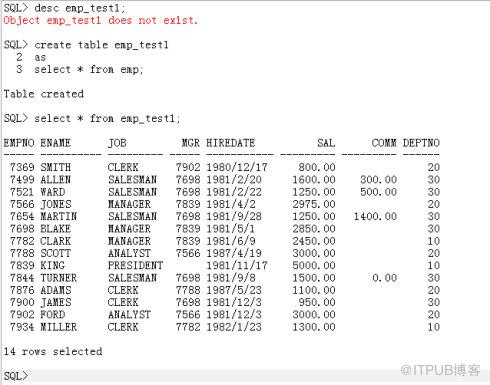Click the 'Table created' message

pos(44,94)
